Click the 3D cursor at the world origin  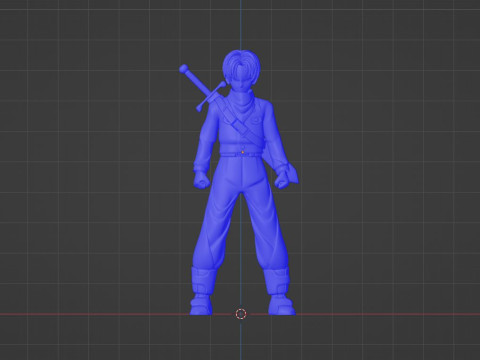point(241,314)
